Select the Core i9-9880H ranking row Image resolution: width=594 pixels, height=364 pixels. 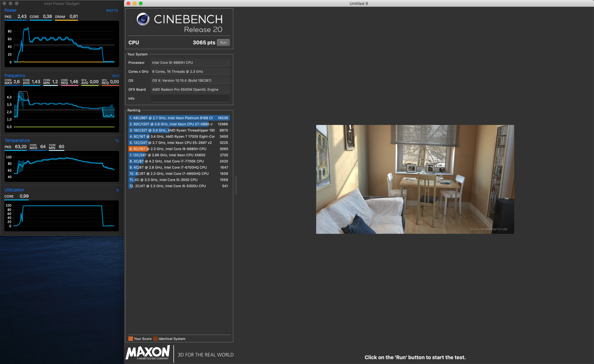click(x=179, y=149)
